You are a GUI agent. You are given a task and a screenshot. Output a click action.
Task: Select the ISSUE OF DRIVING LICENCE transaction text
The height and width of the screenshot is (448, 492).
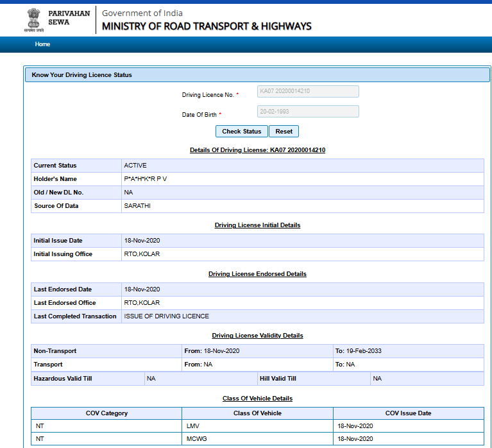[166, 316]
